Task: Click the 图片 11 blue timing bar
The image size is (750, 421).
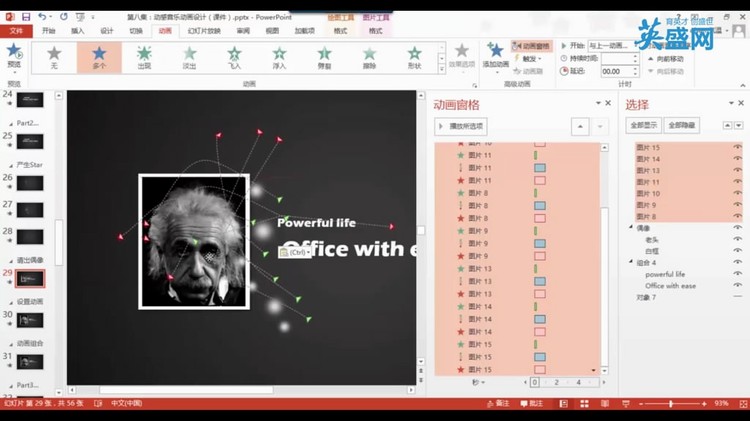Action: point(540,168)
